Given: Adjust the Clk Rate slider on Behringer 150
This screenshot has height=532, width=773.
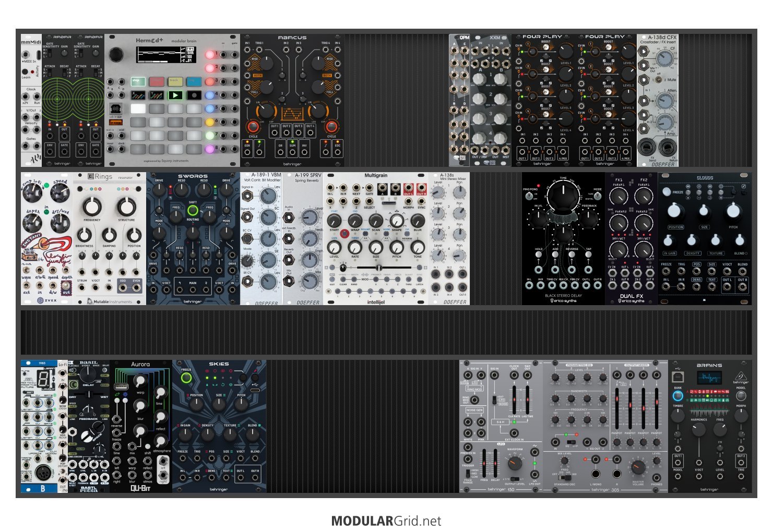Looking at the screenshot, I should click(x=515, y=399).
